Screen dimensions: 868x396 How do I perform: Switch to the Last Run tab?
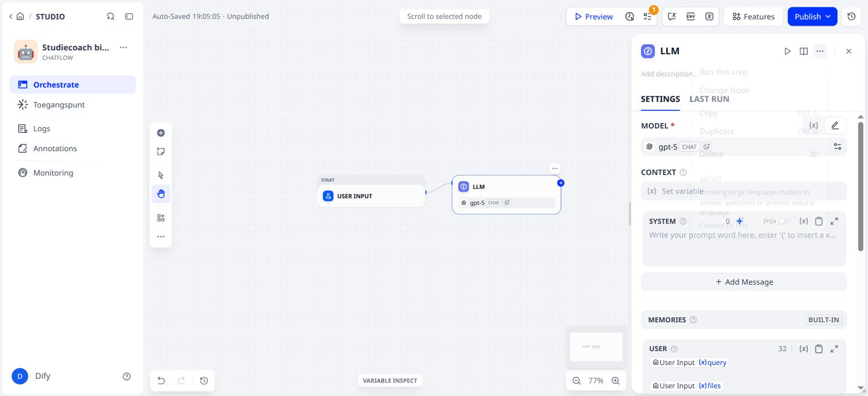(x=709, y=99)
